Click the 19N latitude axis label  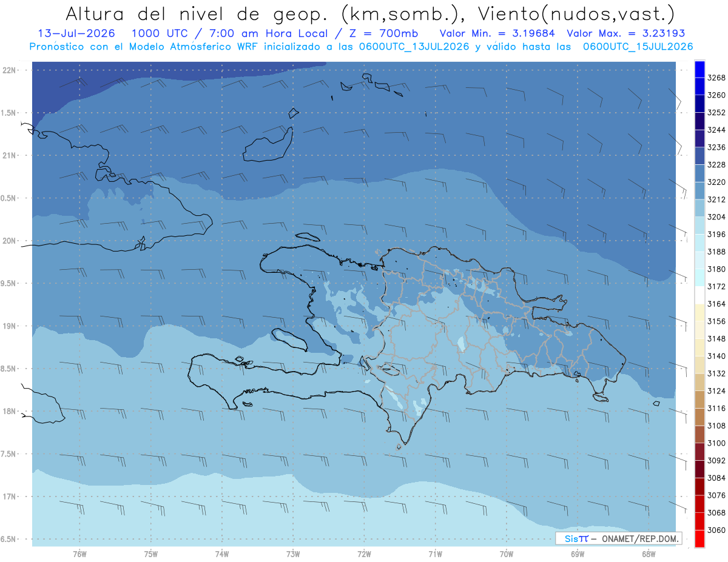(x=9, y=326)
